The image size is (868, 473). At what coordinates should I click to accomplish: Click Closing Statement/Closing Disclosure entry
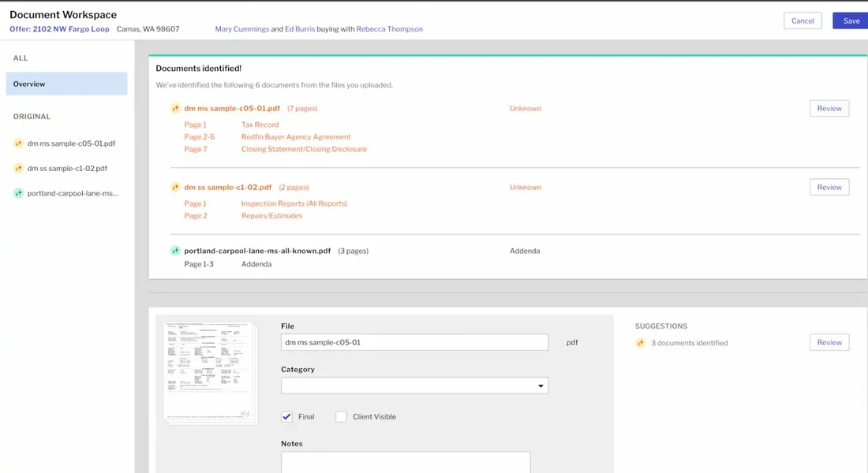pyautogui.click(x=304, y=149)
